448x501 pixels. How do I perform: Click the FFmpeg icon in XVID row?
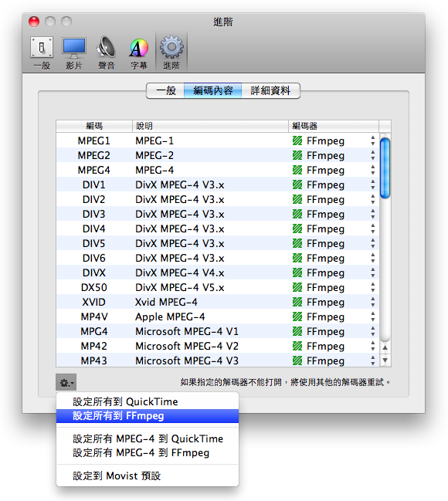pos(297,302)
